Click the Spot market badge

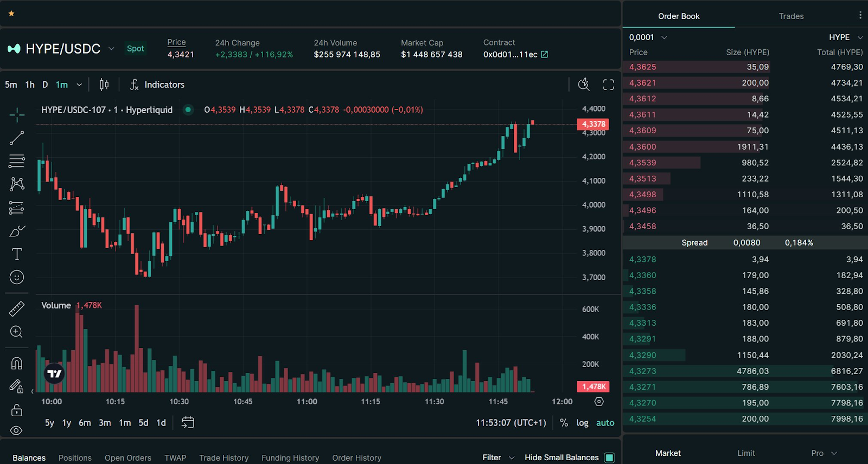[x=136, y=48]
